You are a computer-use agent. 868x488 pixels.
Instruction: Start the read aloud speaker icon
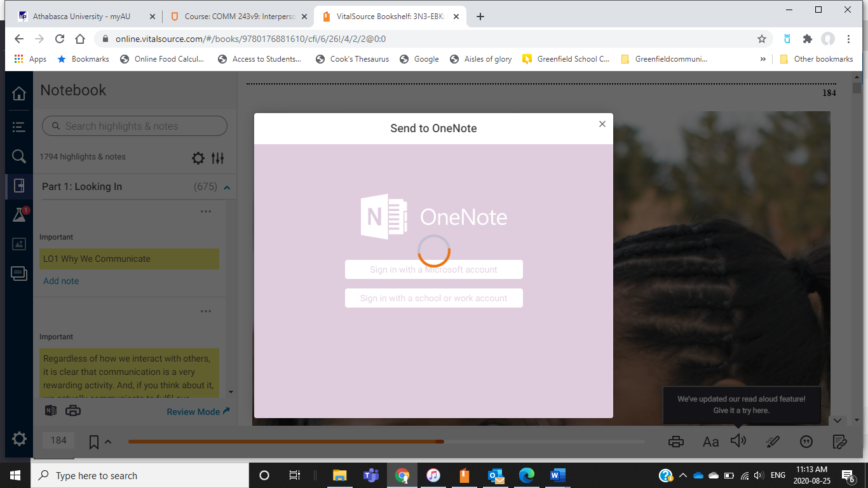pyautogui.click(x=738, y=441)
